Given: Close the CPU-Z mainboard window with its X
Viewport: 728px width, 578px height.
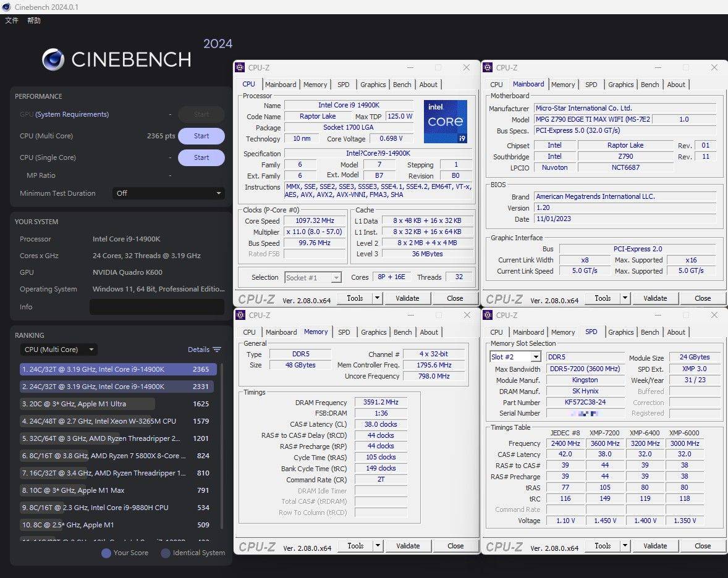Looking at the screenshot, I should (714, 68).
